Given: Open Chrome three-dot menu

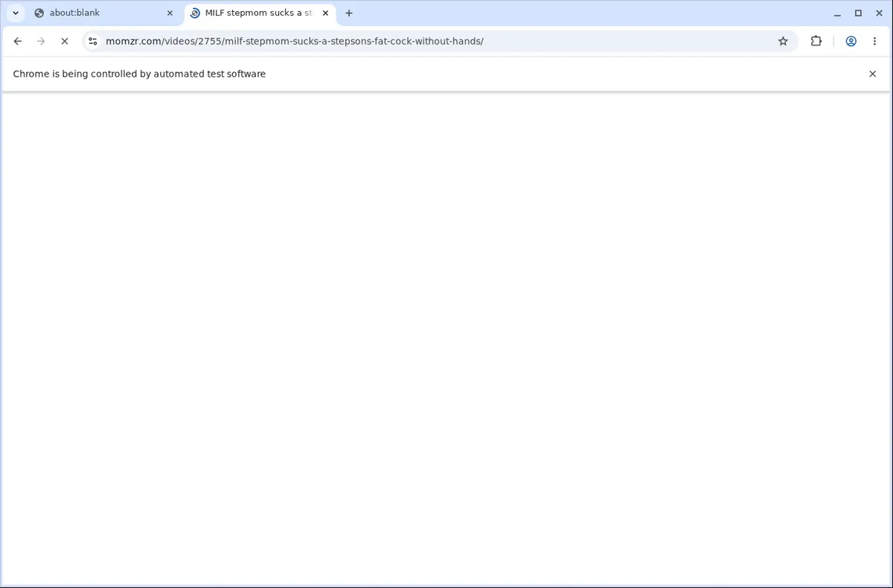Looking at the screenshot, I should 874,41.
